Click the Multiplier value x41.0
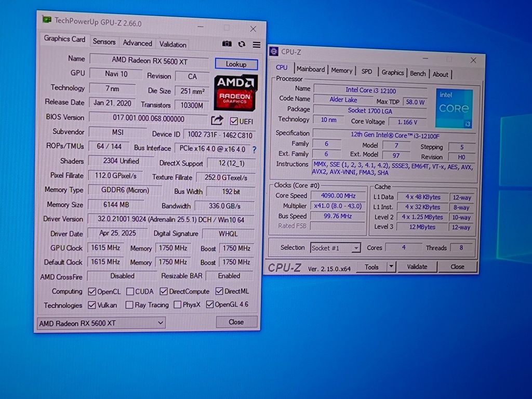 338,206
